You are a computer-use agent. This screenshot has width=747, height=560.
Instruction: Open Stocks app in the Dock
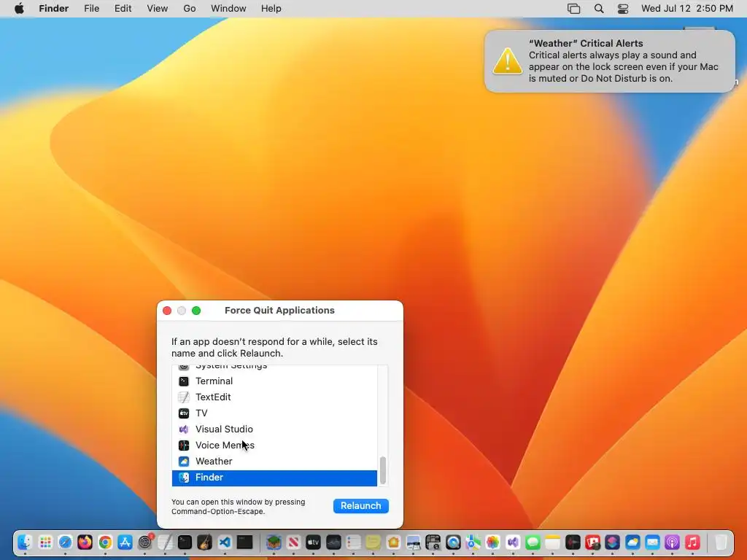(333, 542)
